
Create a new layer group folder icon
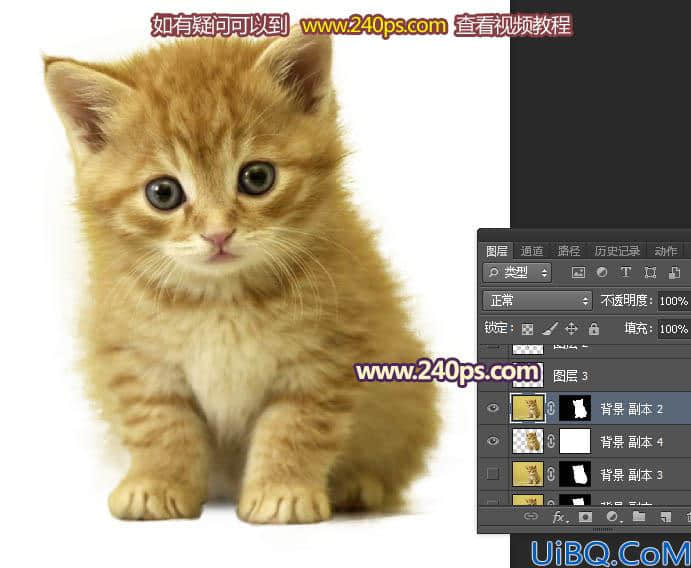click(x=639, y=516)
